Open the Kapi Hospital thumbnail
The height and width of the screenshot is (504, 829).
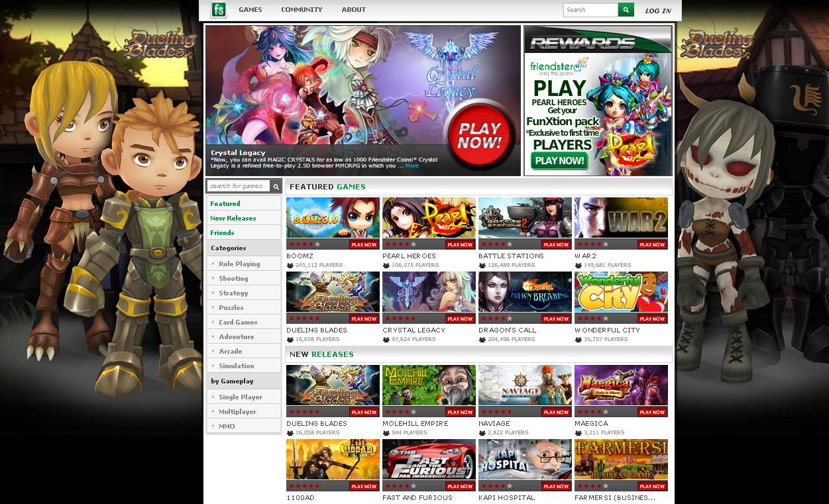[525, 460]
